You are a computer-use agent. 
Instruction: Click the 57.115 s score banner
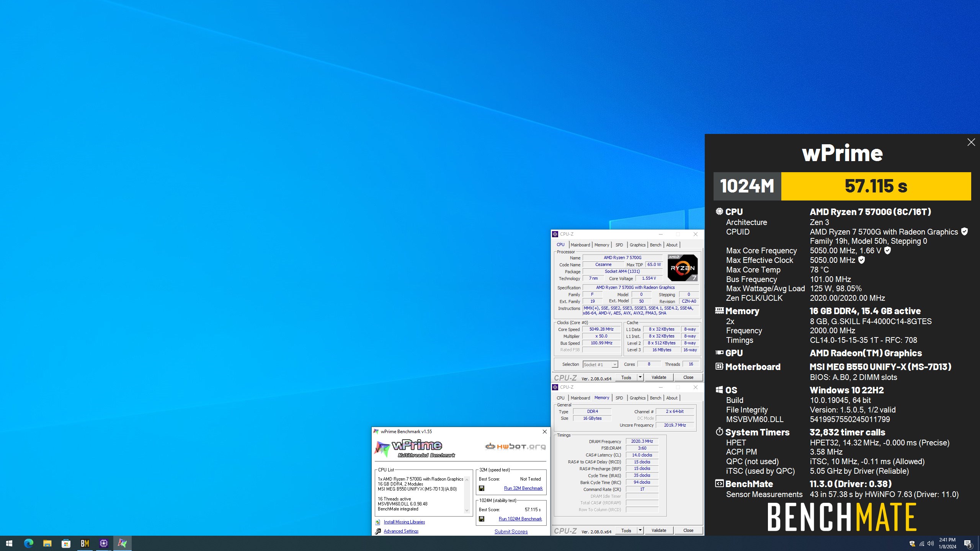click(876, 186)
